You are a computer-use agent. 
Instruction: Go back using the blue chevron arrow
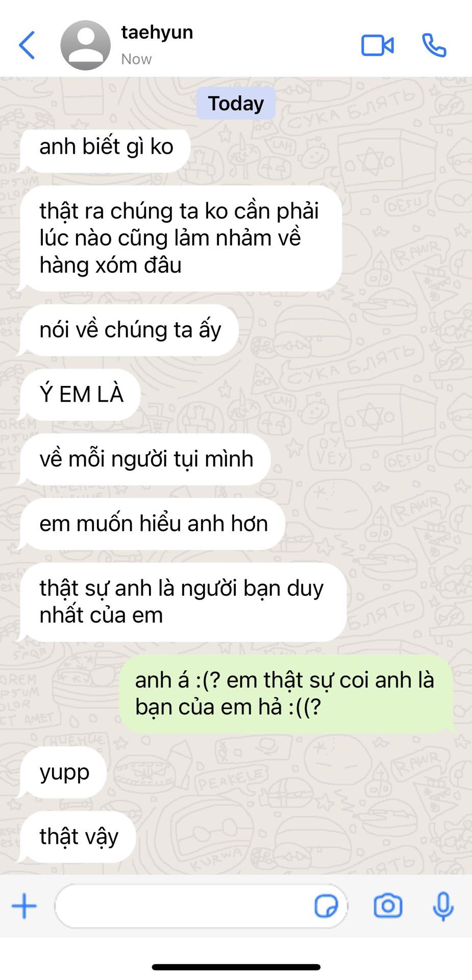coord(27,45)
